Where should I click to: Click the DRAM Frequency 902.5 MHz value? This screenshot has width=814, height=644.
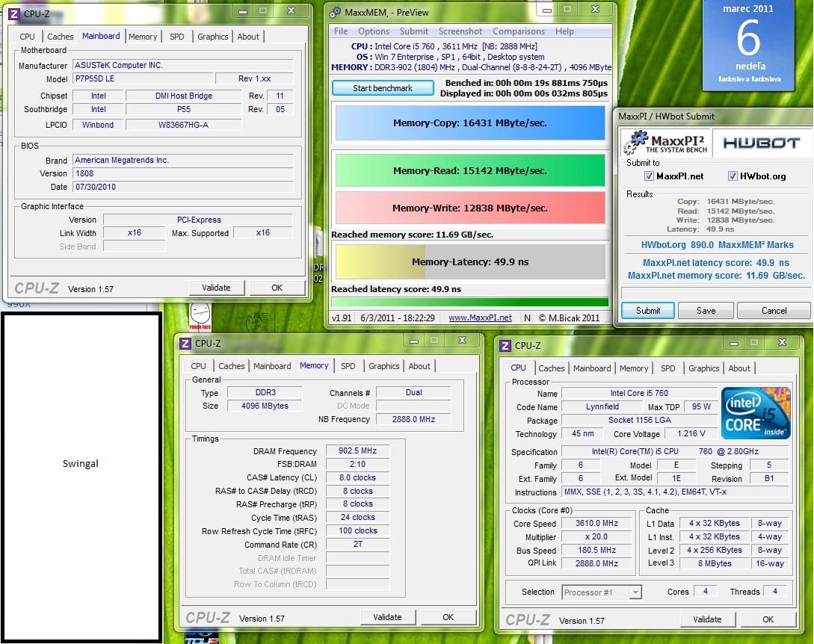pyautogui.click(x=358, y=451)
